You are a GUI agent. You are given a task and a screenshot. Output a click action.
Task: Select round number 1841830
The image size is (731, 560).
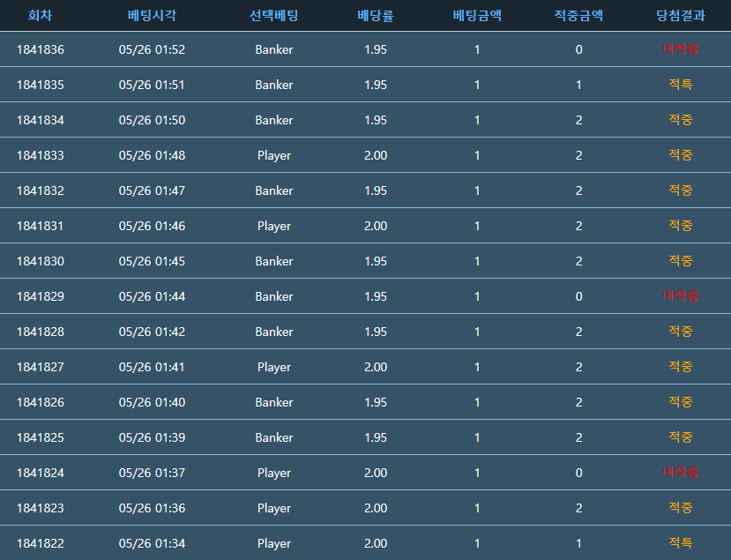pyautogui.click(x=40, y=261)
